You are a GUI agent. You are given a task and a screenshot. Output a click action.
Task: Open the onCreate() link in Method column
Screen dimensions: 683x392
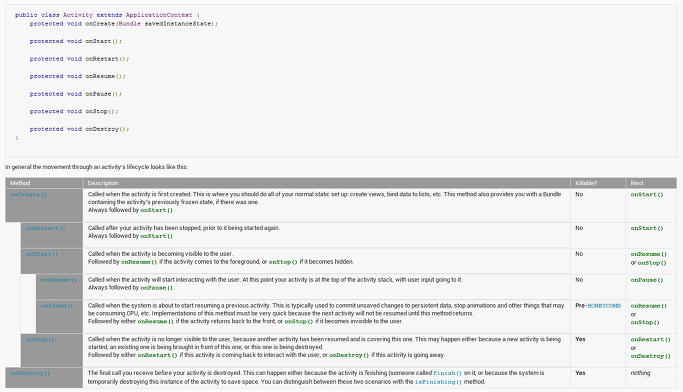point(28,194)
